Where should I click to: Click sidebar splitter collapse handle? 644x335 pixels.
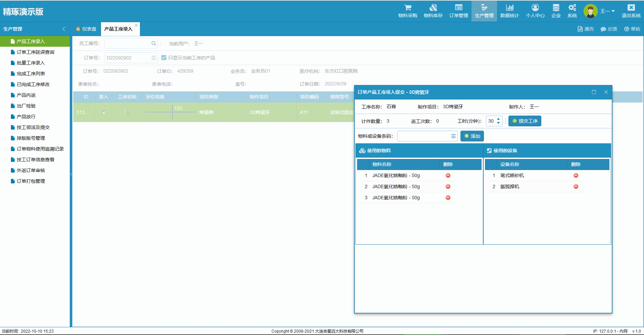(x=71, y=174)
